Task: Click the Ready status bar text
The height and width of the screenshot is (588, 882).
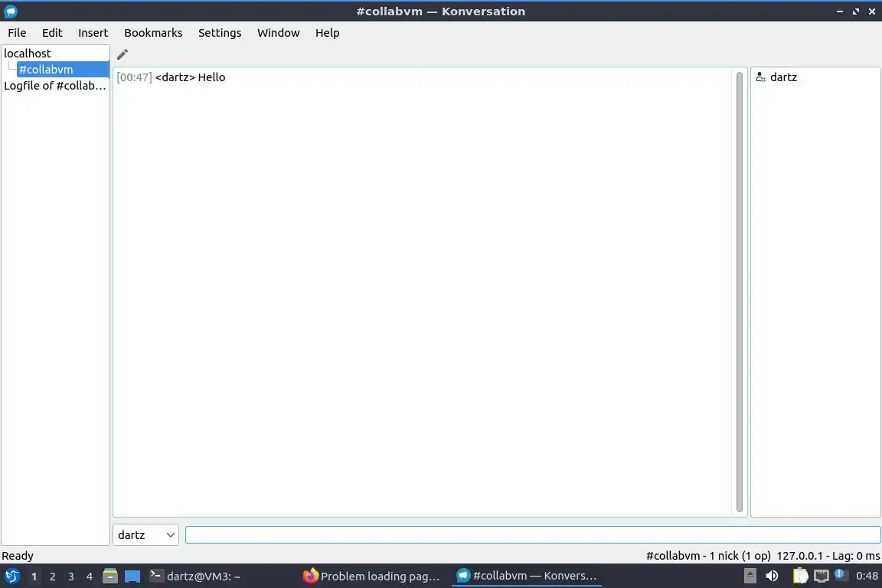Action: click(x=18, y=556)
